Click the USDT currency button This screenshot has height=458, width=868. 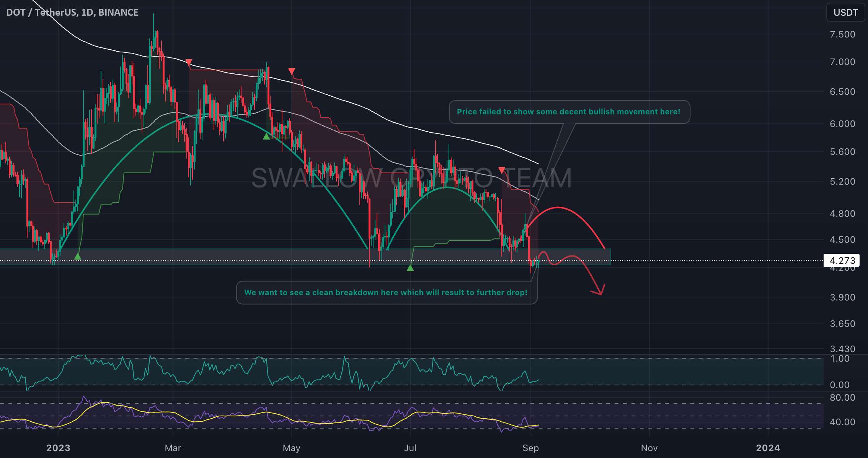tap(846, 12)
